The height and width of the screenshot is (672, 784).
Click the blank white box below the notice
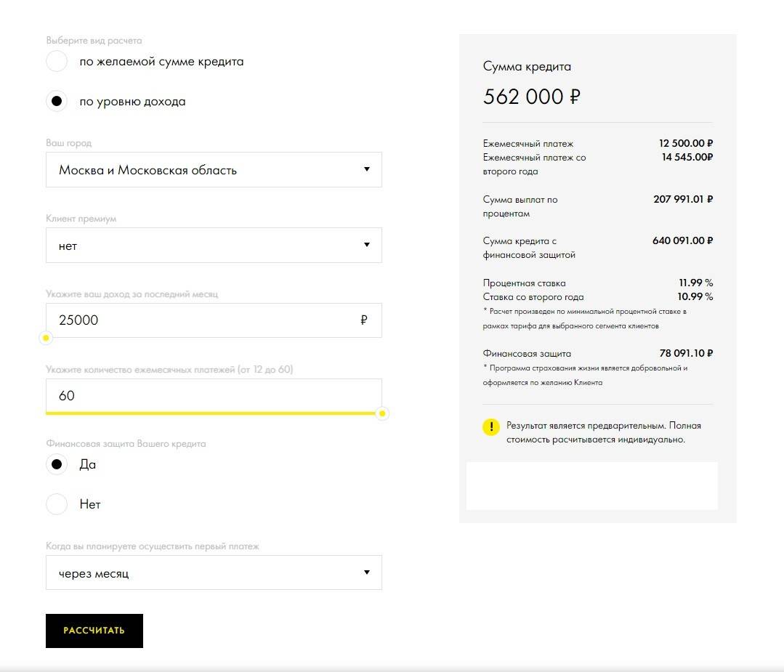[591, 485]
